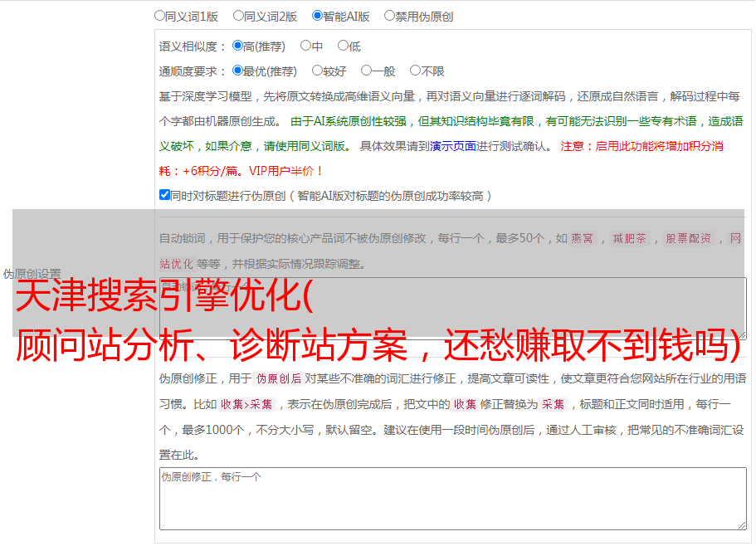756x546 pixels.
Task: Toggle 同时对标题进行伪原创 checkbox
Action: point(164,195)
